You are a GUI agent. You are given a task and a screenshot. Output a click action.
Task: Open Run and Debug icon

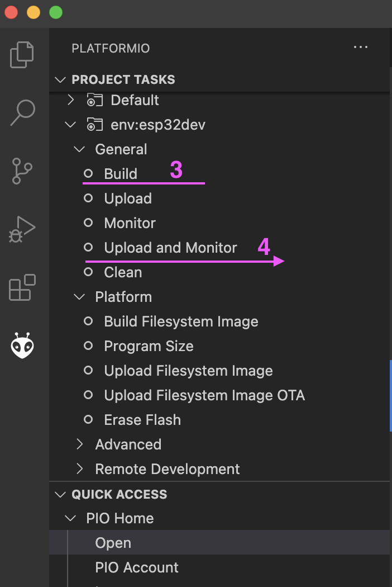point(22,229)
